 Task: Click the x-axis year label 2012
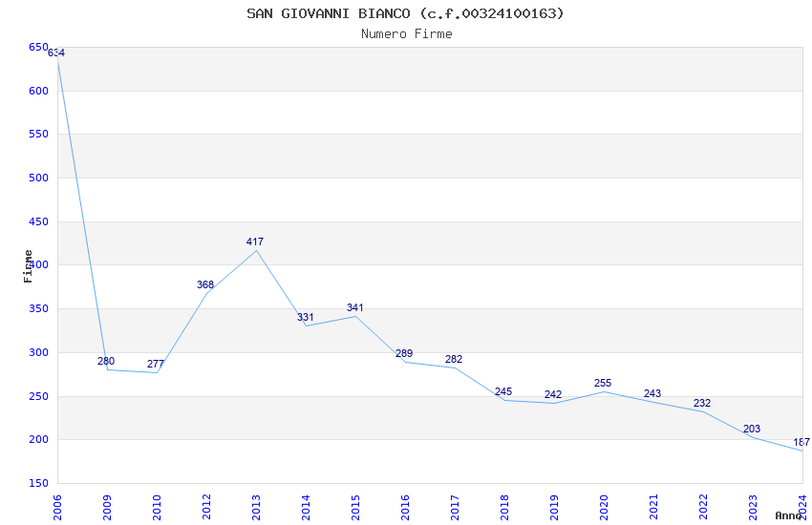(206, 508)
